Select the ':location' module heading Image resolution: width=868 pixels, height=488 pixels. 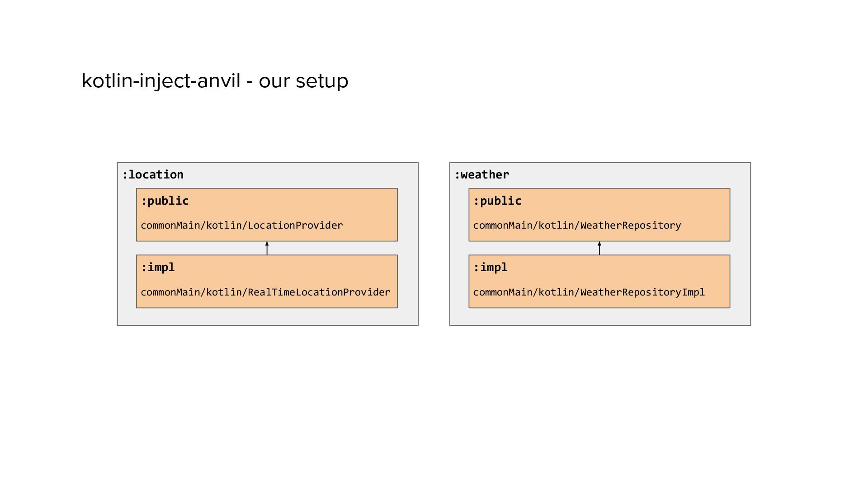tap(153, 175)
